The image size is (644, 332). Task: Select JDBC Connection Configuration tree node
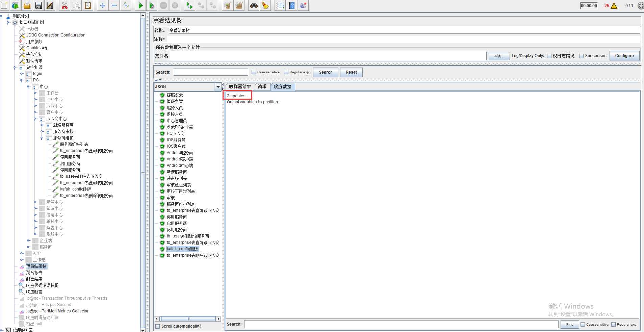click(x=56, y=35)
